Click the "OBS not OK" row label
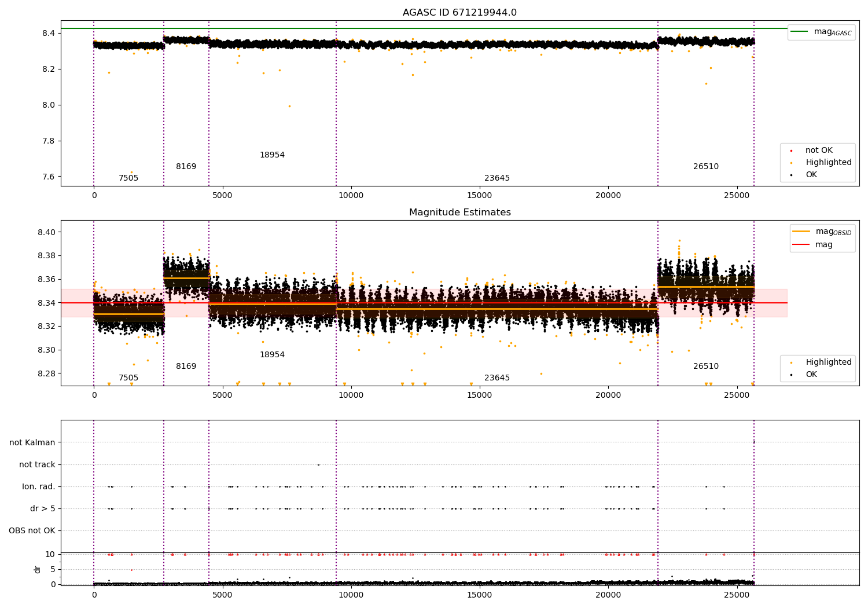The image size is (868, 608). click(x=32, y=531)
